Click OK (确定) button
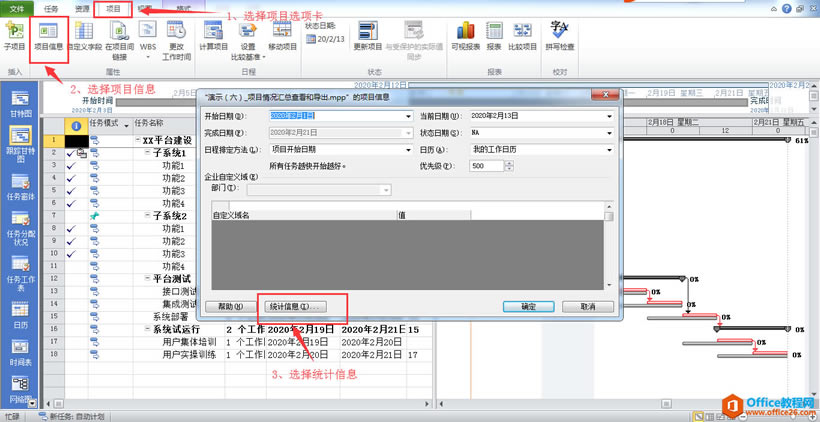820x422 pixels. pyautogui.click(x=528, y=306)
